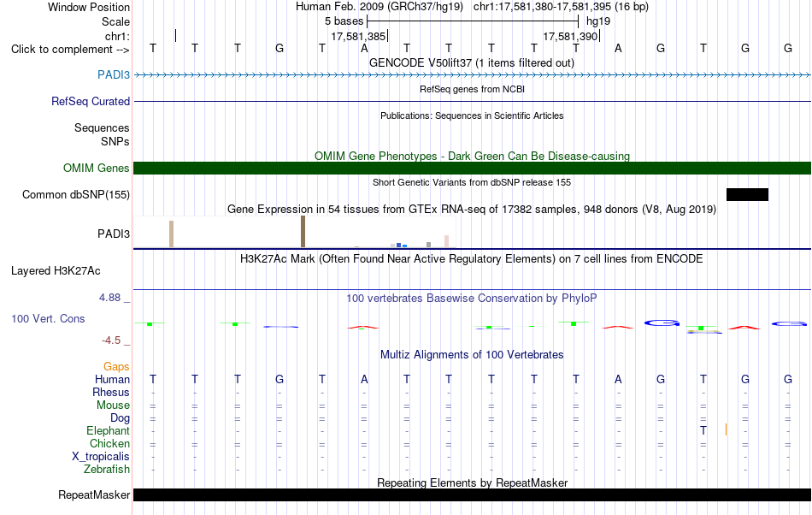Click the orange insertion mark in Elephant row
Viewport: 812px width, 515px height.
(x=726, y=429)
